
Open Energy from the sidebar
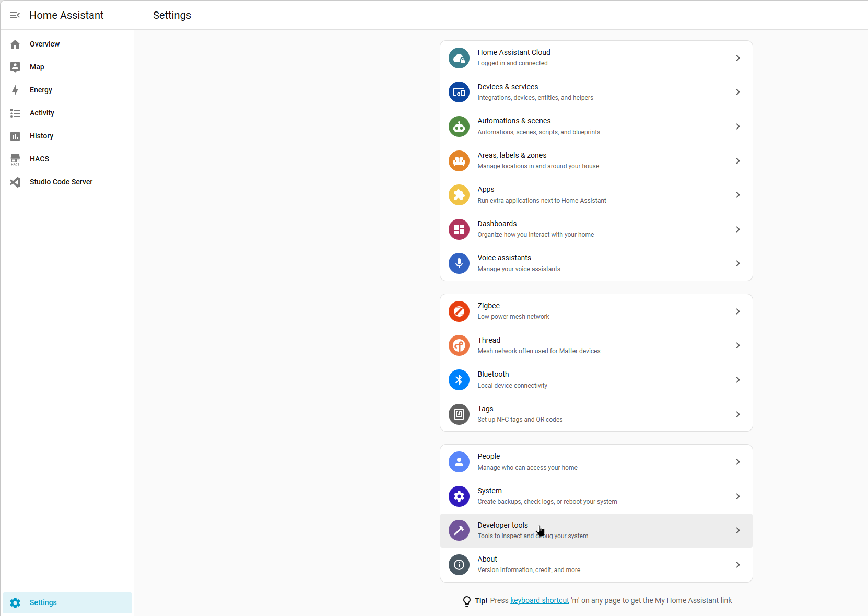click(x=67, y=90)
